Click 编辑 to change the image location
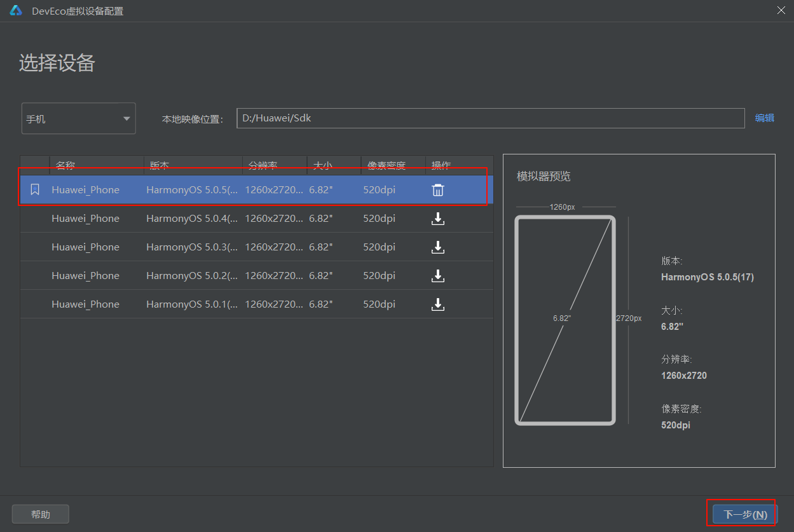 [x=765, y=118]
